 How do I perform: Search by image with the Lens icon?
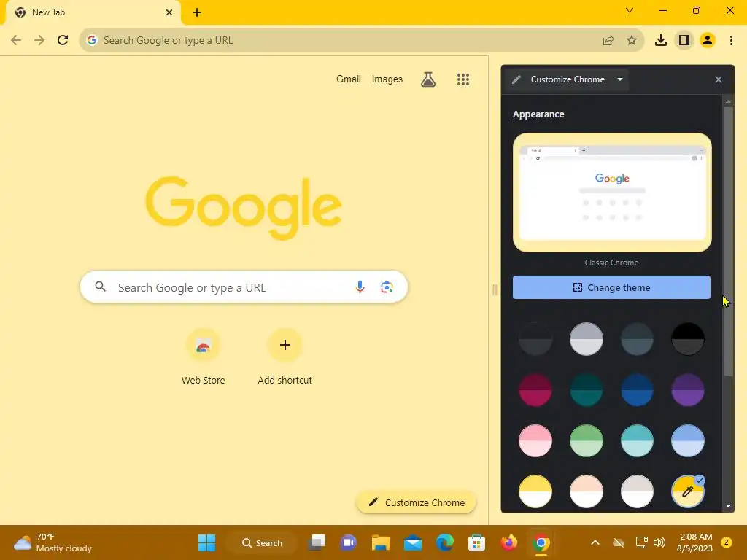tap(387, 287)
